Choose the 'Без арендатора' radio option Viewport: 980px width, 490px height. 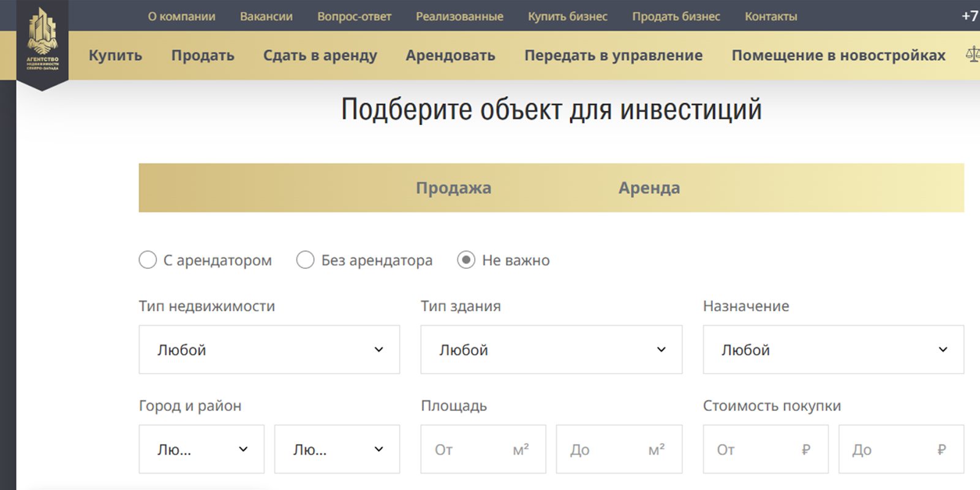pyautogui.click(x=306, y=260)
